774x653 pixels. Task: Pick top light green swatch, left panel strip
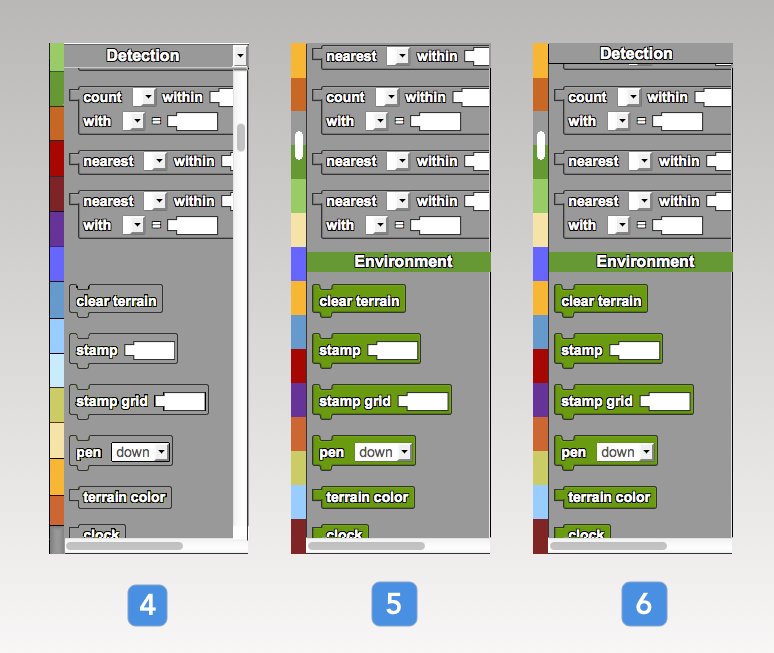[57, 57]
